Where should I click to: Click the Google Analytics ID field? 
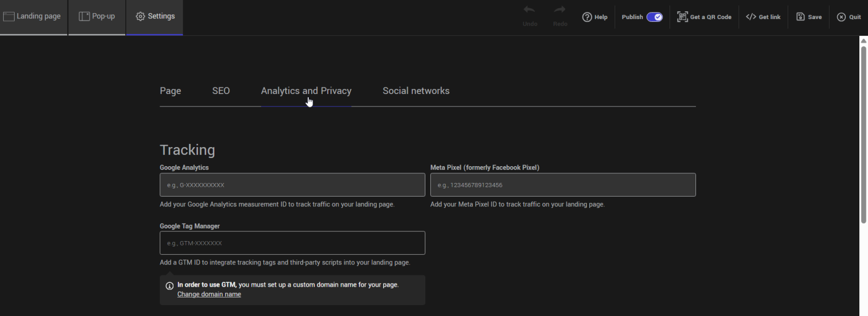click(x=292, y=185)
